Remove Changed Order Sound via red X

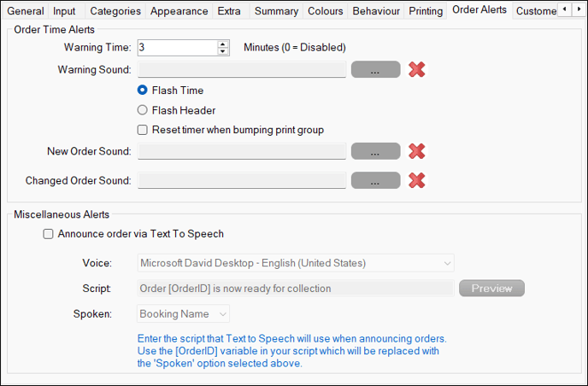tap(416, 181)
